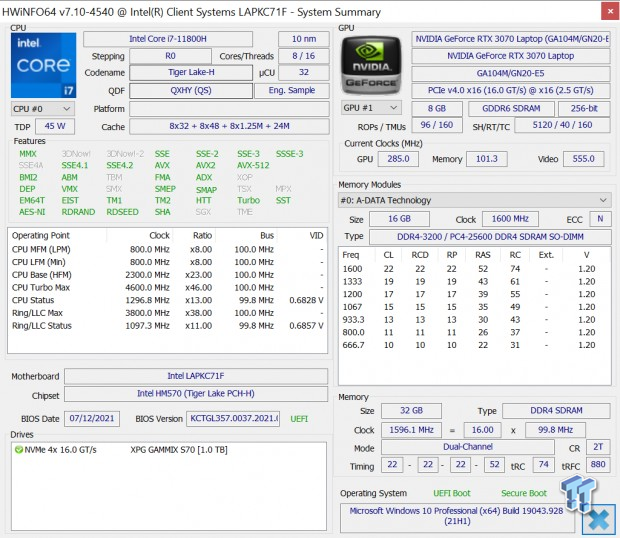Click the 8 GB GPU memory field
Image resolution: width=620 pixels, height=538 pixels.
pos(437,109)
